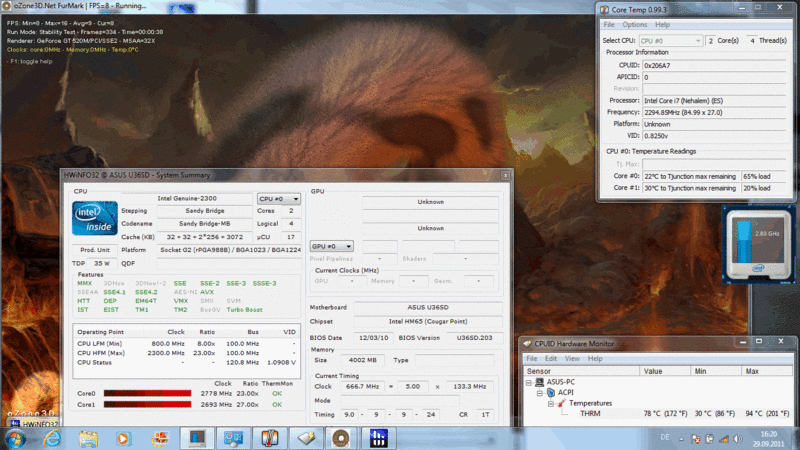800x450 pixels.
Task: Open Select CPU dropdown in Core Temp
Action: pos(671,41)
